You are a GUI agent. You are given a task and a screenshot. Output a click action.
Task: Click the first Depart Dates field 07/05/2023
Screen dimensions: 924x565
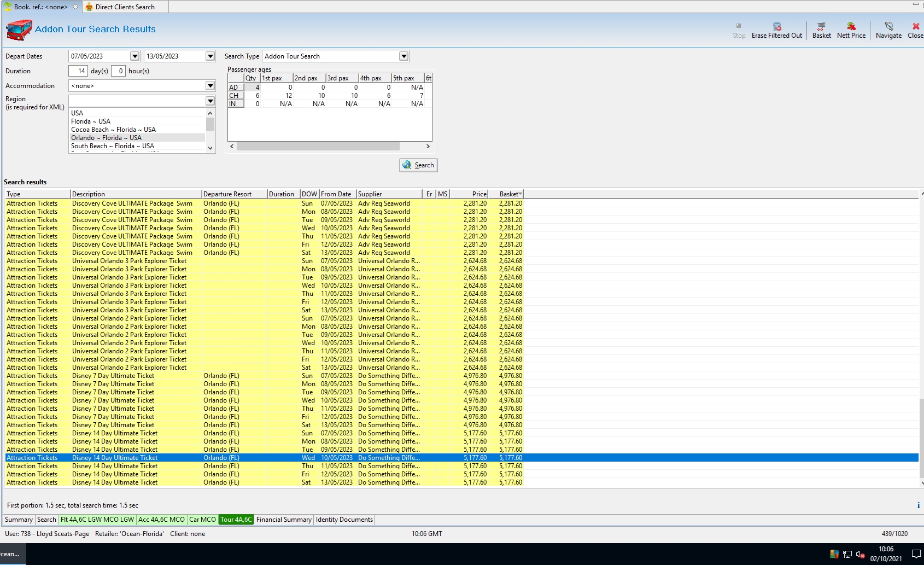tap(100, 56)
